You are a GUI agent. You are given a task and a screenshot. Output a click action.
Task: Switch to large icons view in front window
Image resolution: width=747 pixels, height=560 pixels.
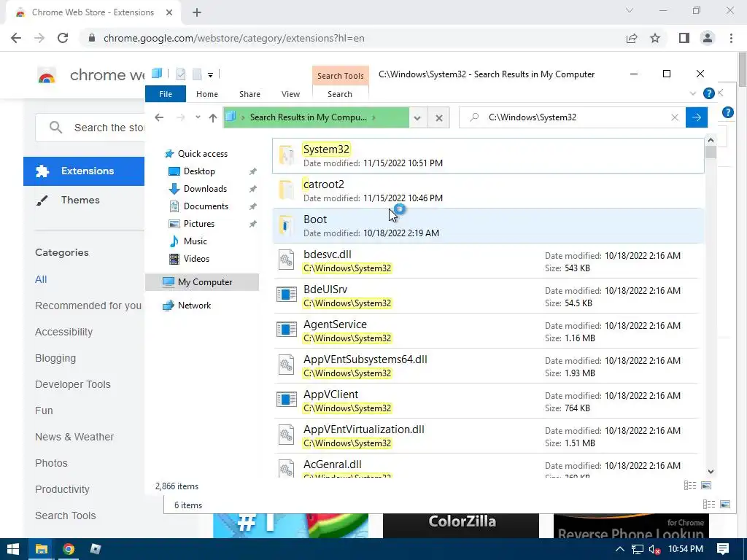(x=706, y=485)
